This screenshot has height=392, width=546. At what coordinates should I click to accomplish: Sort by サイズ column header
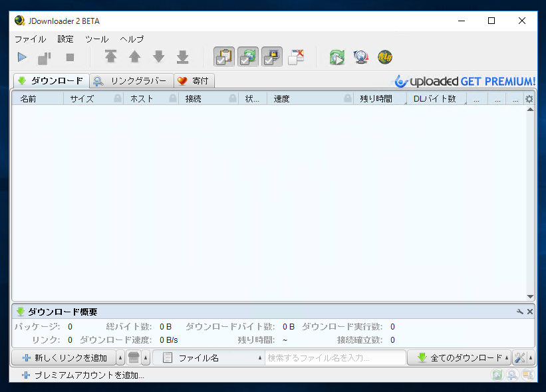point(93,99)
